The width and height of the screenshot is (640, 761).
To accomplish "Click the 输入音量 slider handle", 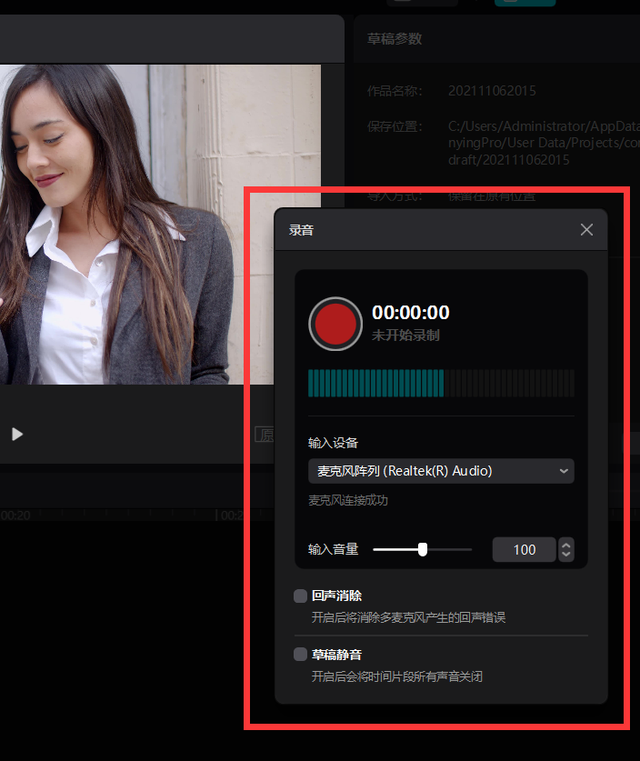I will [x=423, y=549].
